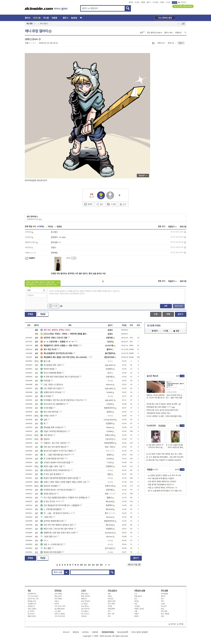The width and height of the screenshot is (211, 644).
Task: Switch to 디시이슈 tab
Action: 162,426
